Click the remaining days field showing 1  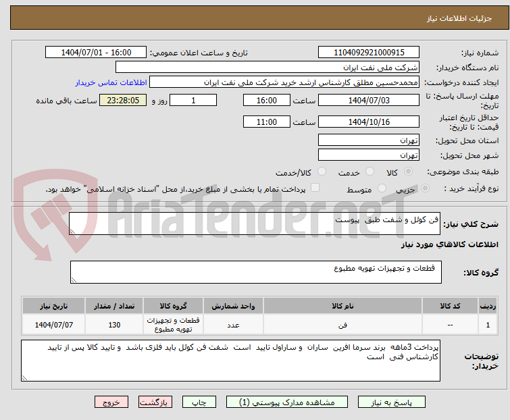click(193, 100)
